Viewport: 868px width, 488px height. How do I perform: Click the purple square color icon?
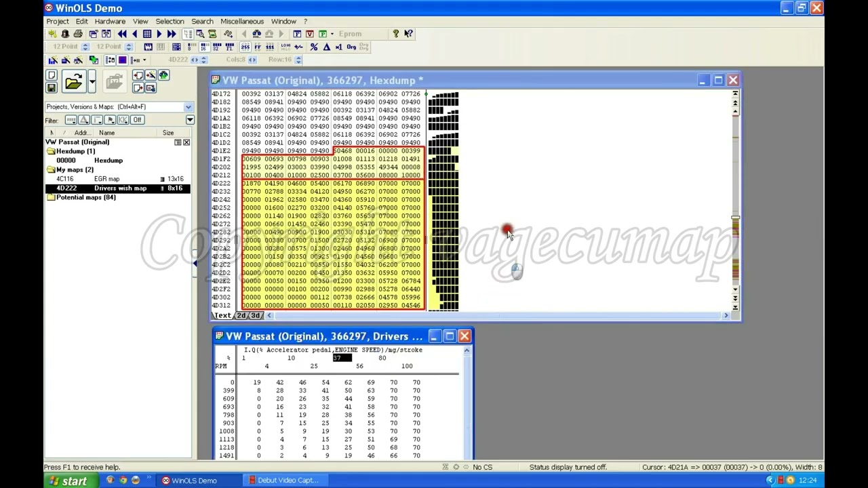123,60
